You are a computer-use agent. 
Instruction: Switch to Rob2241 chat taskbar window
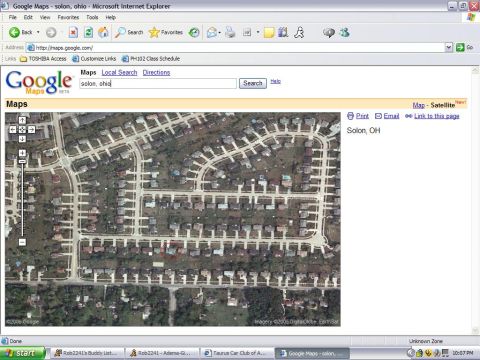(x=161, y=353)
